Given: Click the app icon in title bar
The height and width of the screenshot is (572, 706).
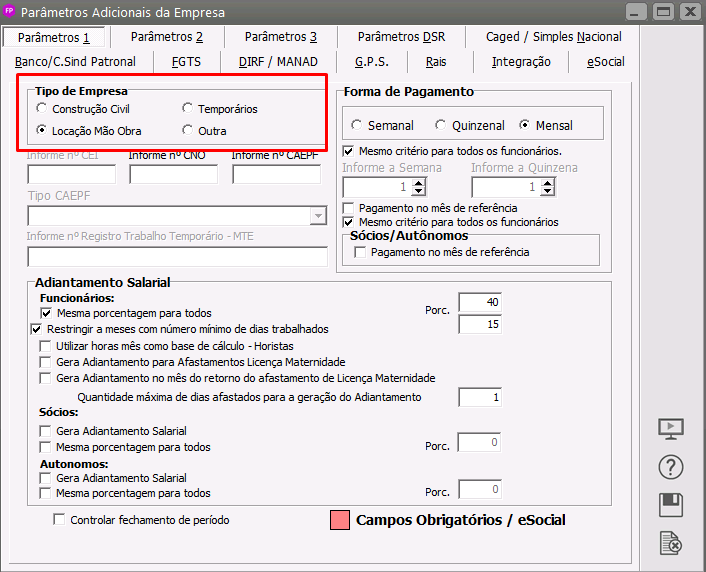Looking at the screenshot, I should (10, 12).
